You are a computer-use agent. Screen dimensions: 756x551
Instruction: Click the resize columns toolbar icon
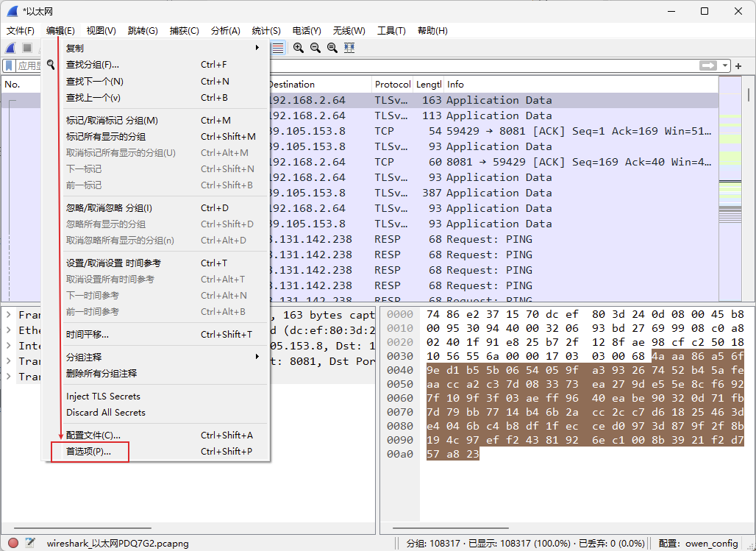tap(349, 48)
